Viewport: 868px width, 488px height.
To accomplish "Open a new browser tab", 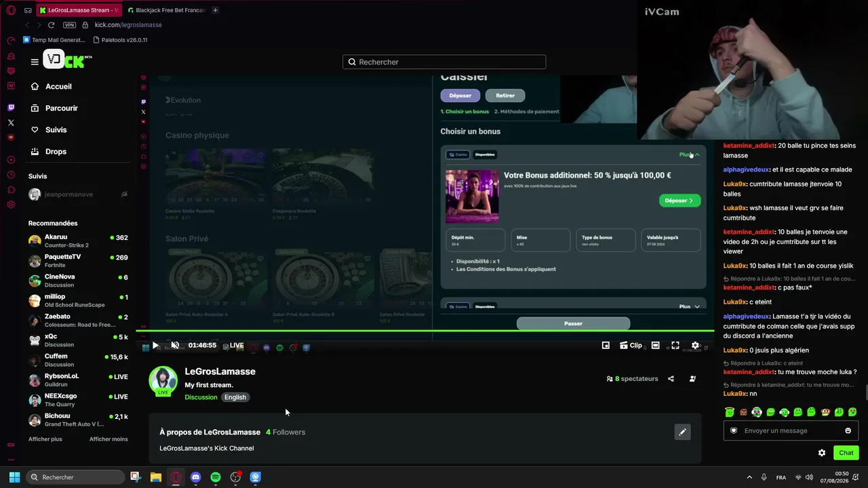I will [x=215, y=10].
